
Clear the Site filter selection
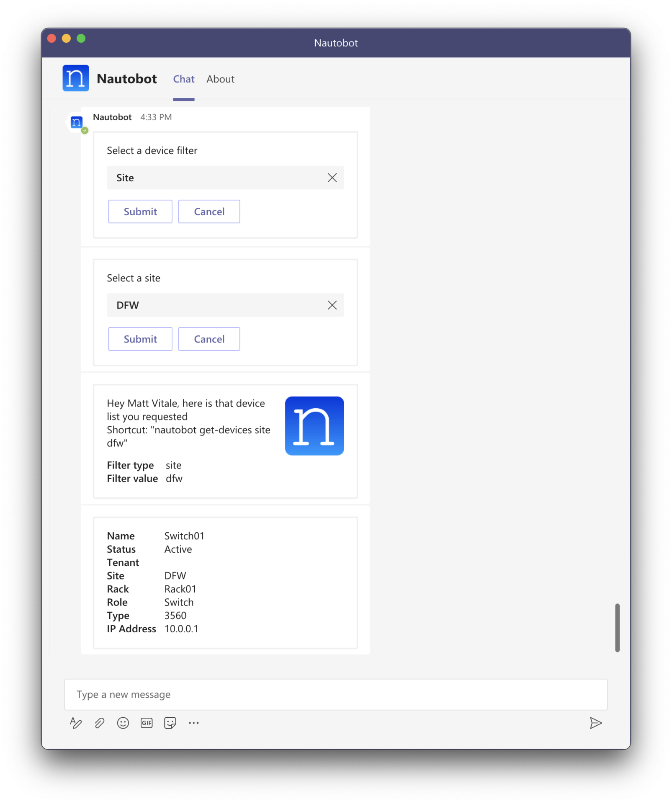[332, 178]
